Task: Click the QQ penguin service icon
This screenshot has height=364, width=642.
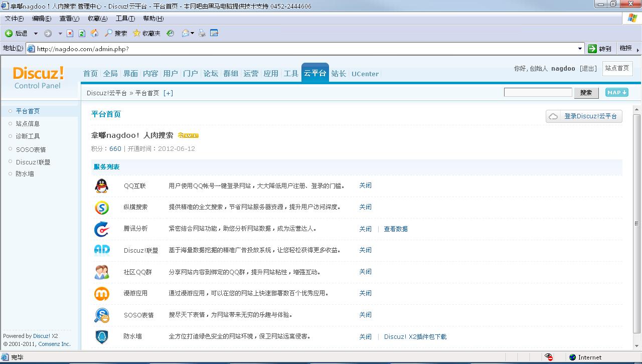Action: point(101,186)
